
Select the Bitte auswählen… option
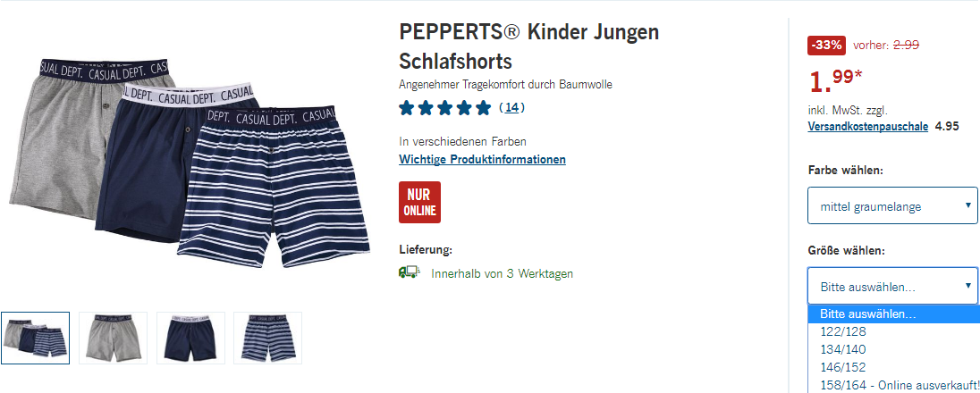(894, 314)
